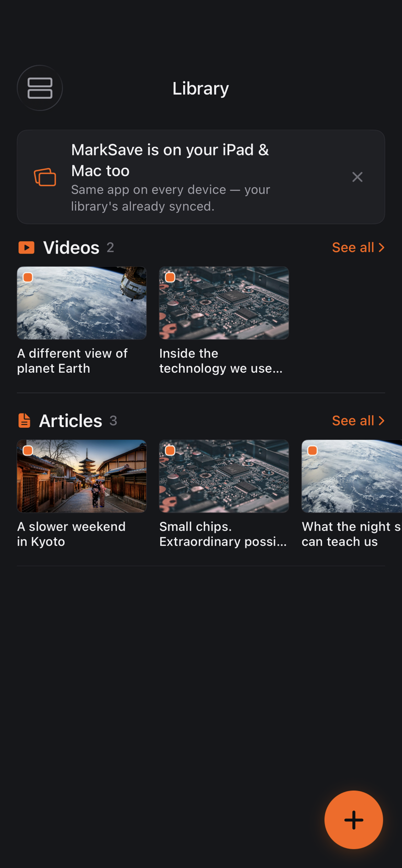Tap the Articles count 3
Image resolution: width=402 pixels, height=868 pixels.
[113, 420]
